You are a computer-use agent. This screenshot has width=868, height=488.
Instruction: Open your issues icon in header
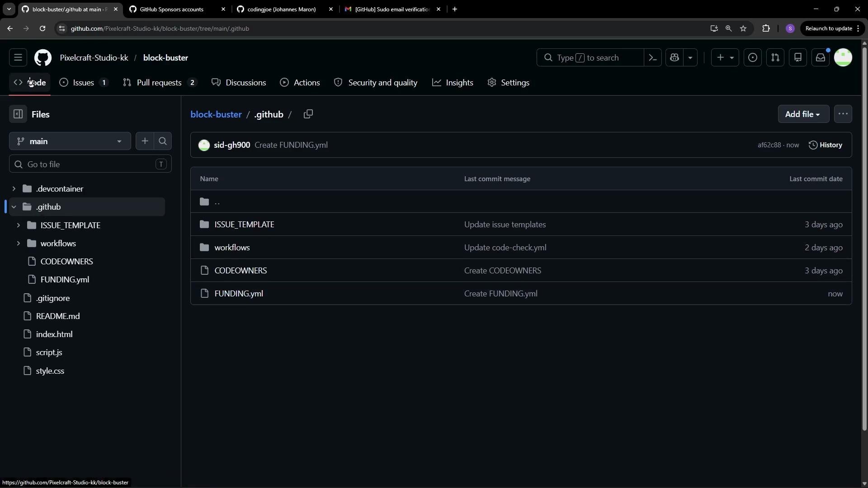point(753,58)
